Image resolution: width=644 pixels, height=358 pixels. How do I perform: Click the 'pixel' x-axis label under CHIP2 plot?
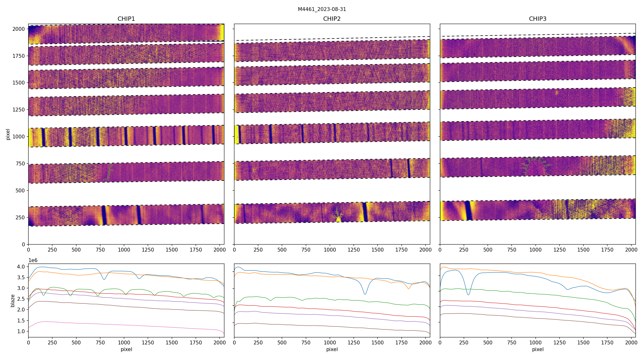coord(332,349)
